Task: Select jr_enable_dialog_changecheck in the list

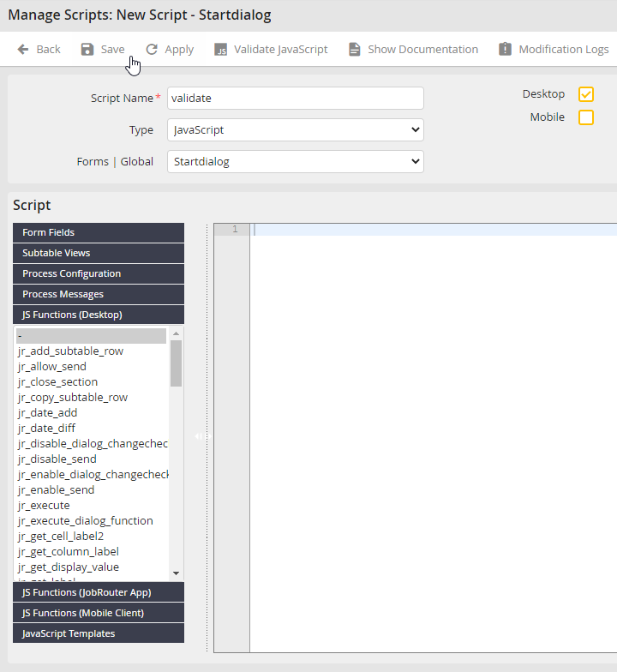Action: click(x=91, y=475)
